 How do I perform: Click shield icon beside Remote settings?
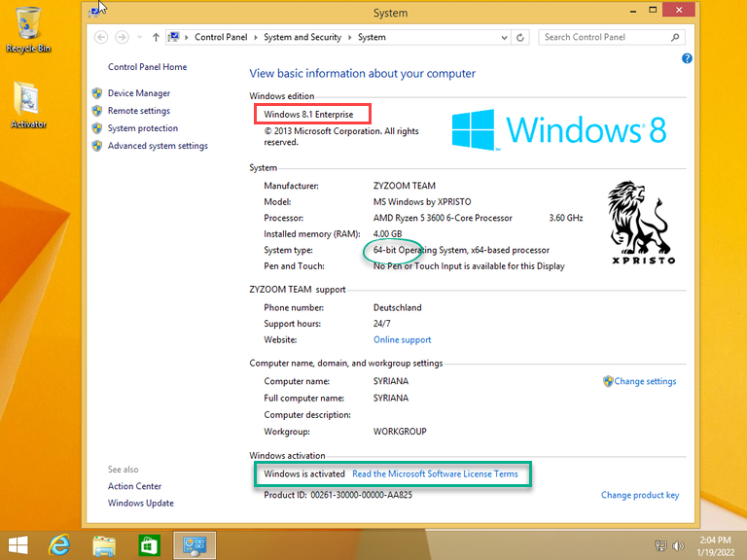[x=97, y=111]
